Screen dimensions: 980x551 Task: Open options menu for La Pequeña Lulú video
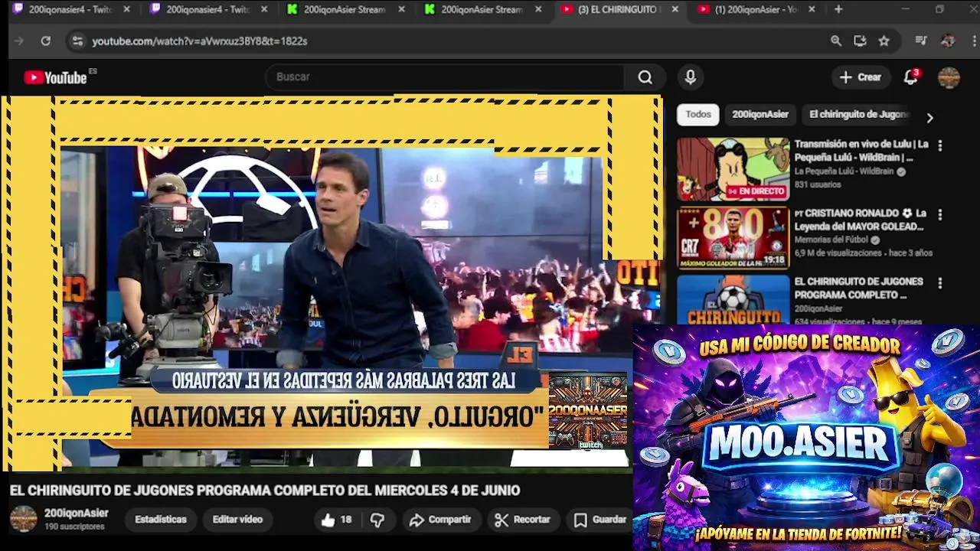(940, 145)
